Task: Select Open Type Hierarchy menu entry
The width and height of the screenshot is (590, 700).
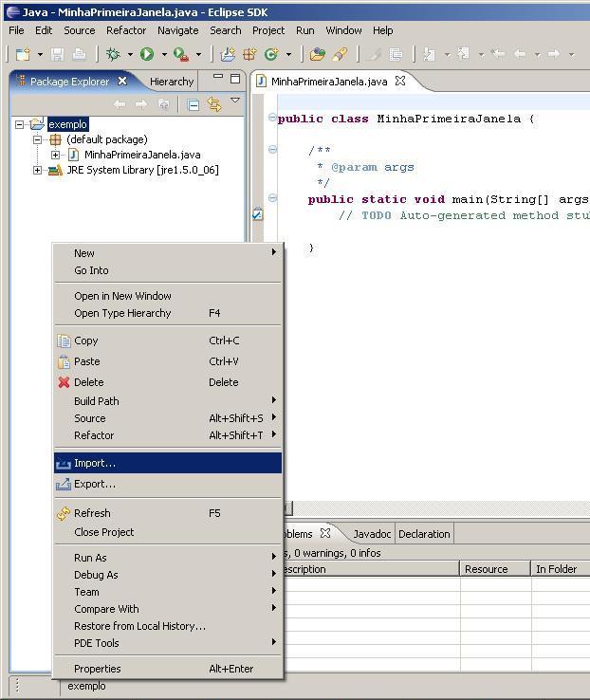Action: pyautogui.click(x=168, y=313)
